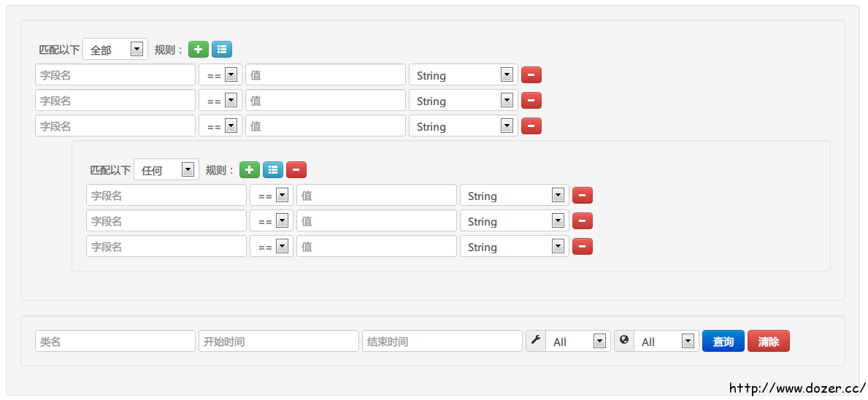Click the blue list icon in nested group
Image resolution: width=868 pixels, height=400 pixels.
click(273, 170)
